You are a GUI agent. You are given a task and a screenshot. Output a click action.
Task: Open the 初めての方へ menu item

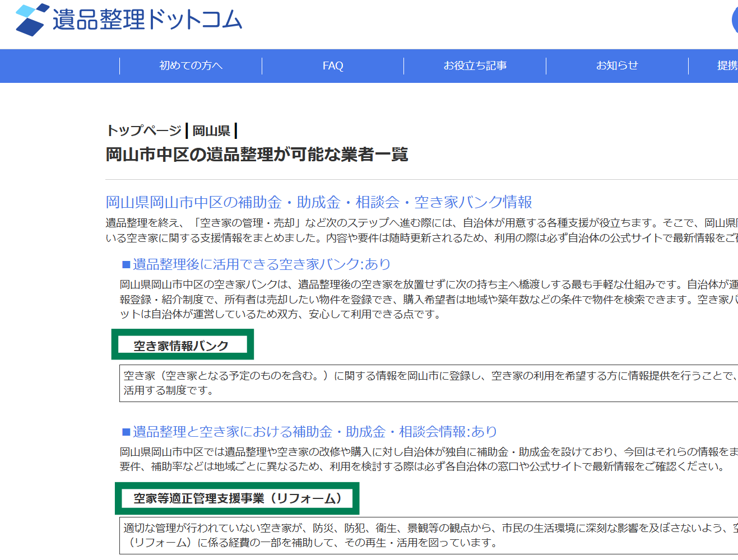coord(191,66)
